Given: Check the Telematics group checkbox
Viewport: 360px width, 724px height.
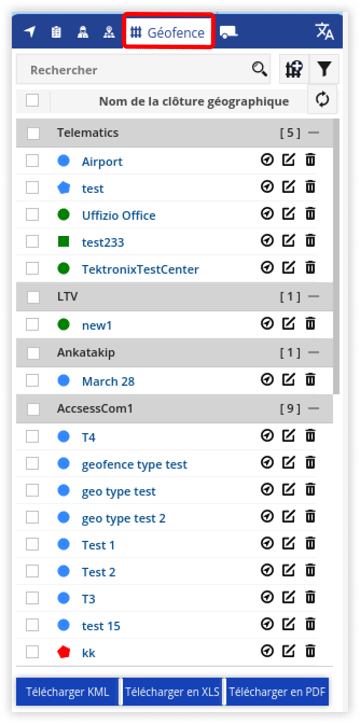Looking at the screenshot, I should click(x=33, y=133).
